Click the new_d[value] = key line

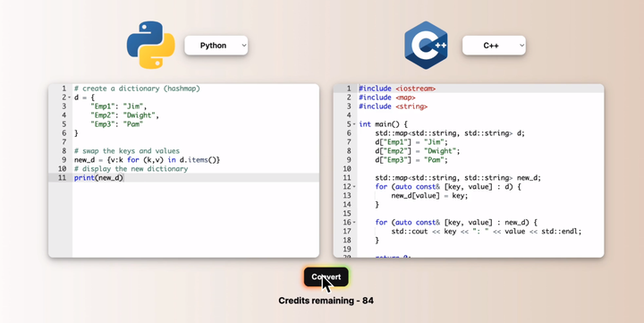click(429, 196)
